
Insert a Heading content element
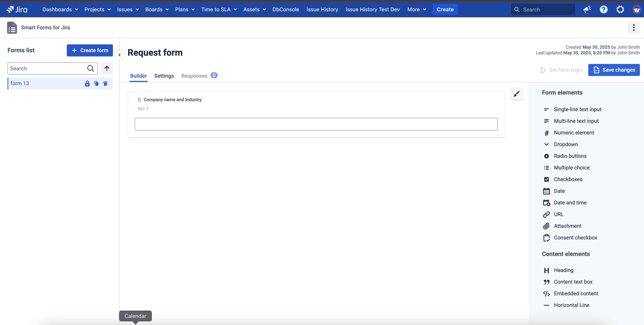tap(564, 270)
